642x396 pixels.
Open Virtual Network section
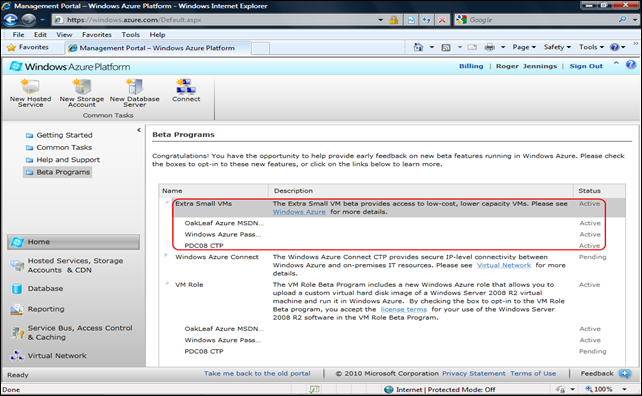point(57,355)
